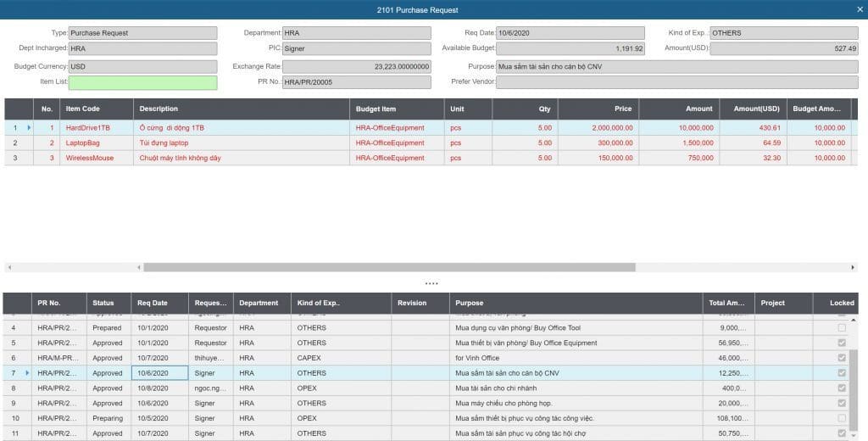Close the 2101 Purchase Request window

[860, 9]
